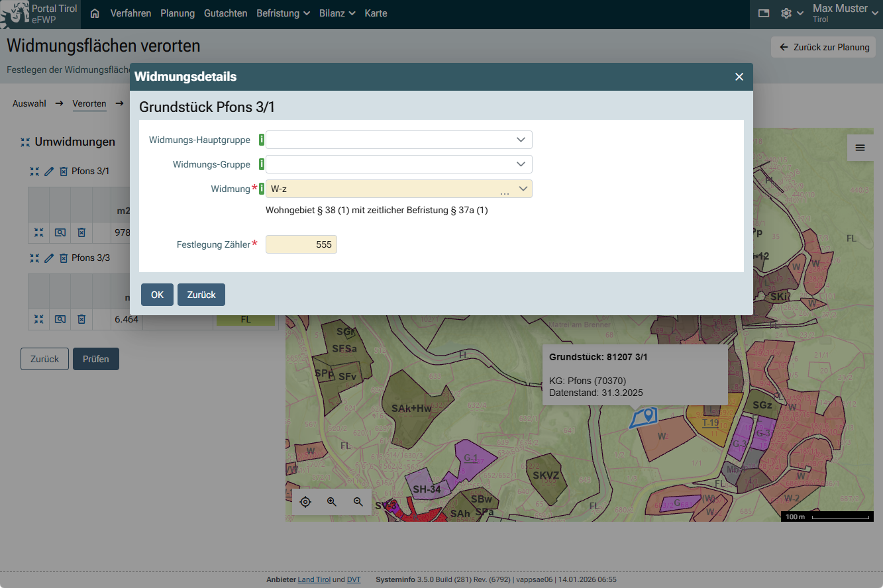
Task: Expand the Widmungs-Gruppe dropdown
Action: (522, 164)
